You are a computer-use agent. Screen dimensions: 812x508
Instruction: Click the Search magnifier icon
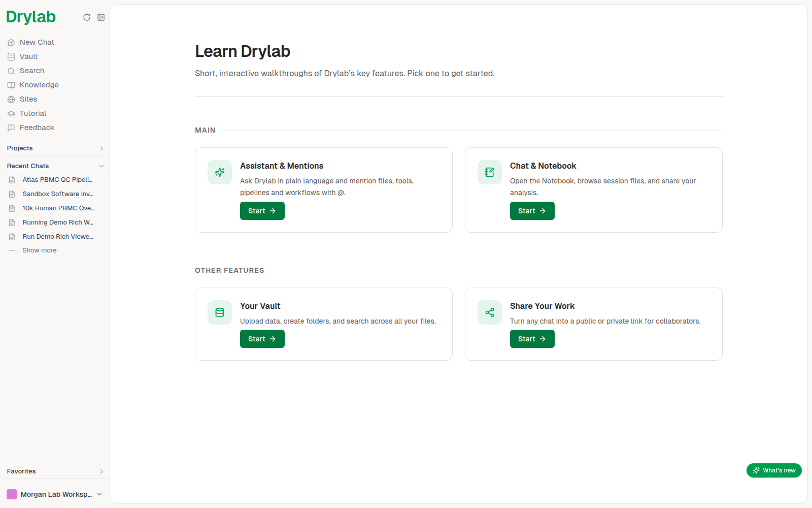click(x=11, y=71)
